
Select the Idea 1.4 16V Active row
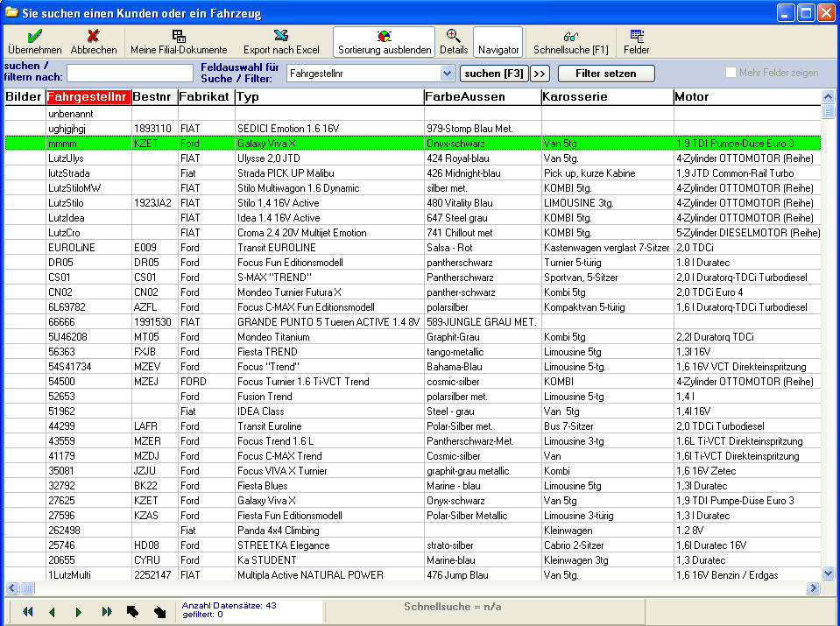(413, 218)
